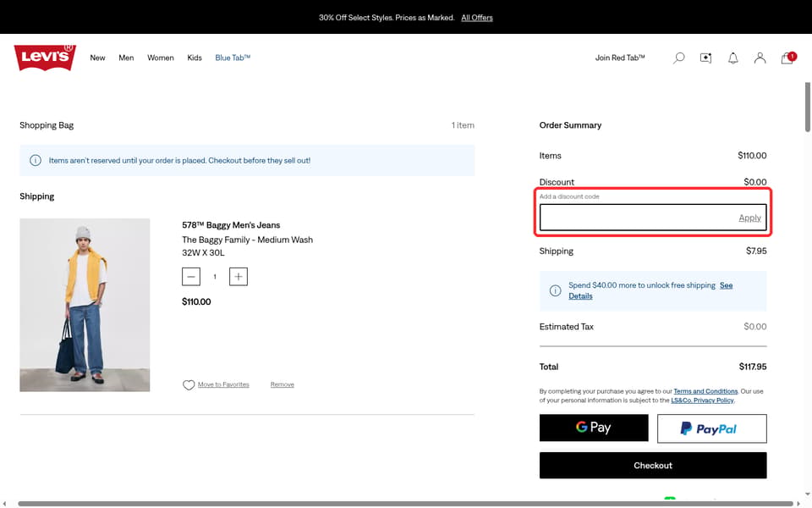Remove the jeans from bag
Screen dimensions: 812x508
[283, 384]
